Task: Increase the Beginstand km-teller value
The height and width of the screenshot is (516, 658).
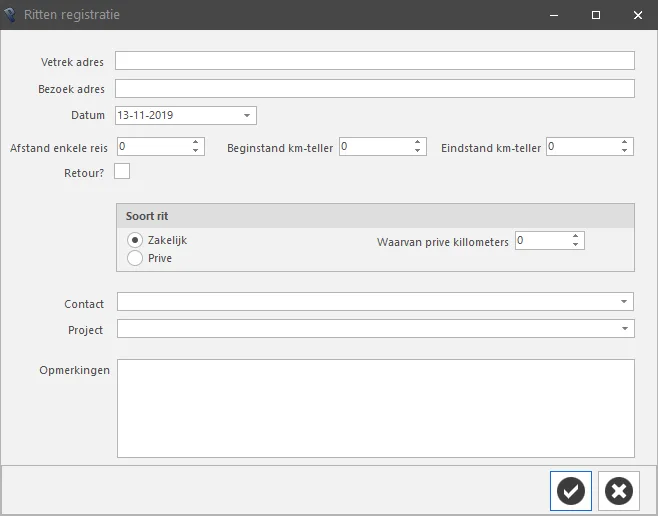Action: pos(418,143)
